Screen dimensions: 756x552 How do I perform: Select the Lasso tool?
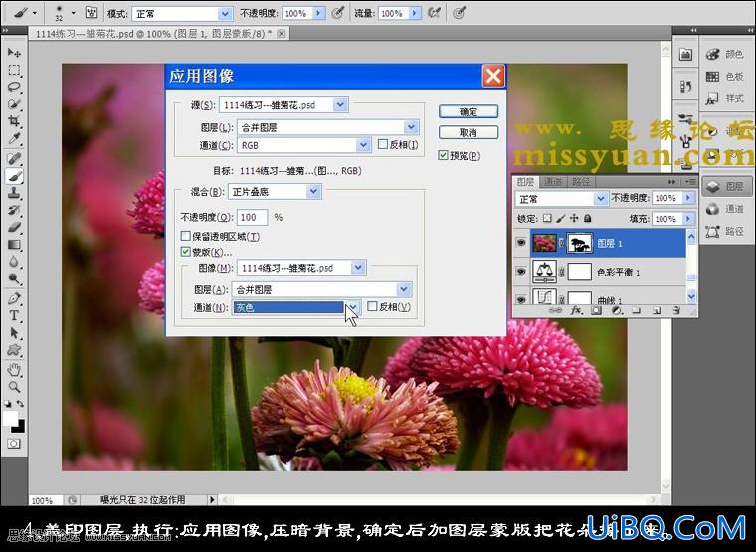(x=14, y=88)
